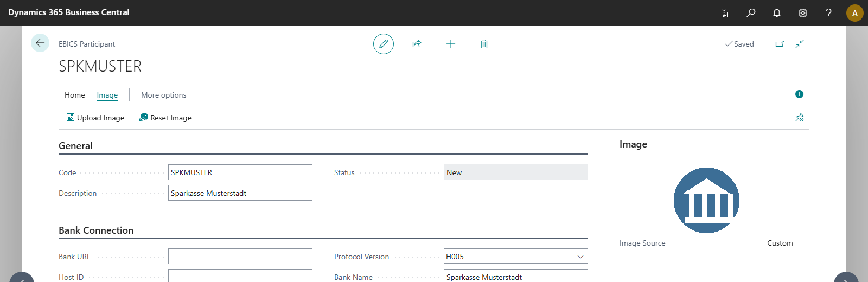Click the Custom image source value
Image resolution: width=868 pixels, height=282 pixels.
coord(780,243)
